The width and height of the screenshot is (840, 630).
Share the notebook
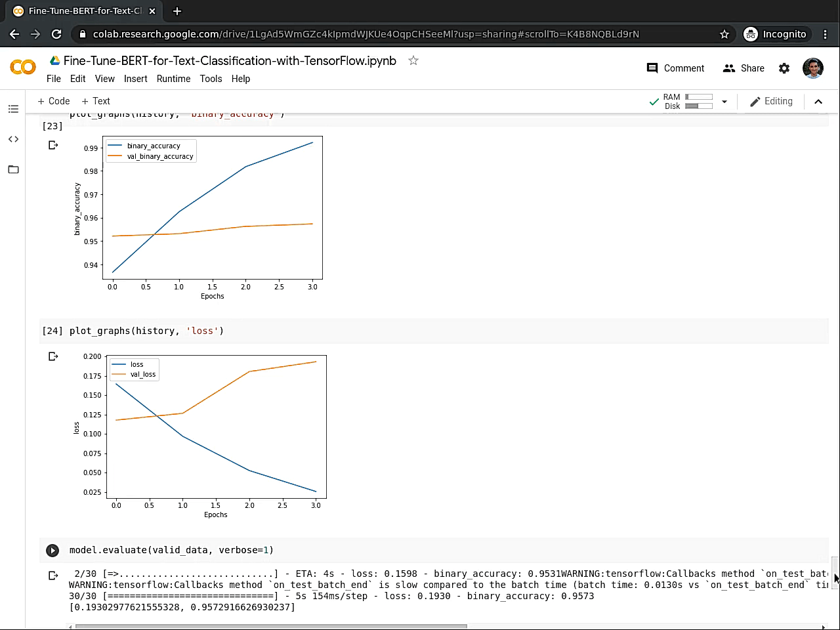click(744, 68)
